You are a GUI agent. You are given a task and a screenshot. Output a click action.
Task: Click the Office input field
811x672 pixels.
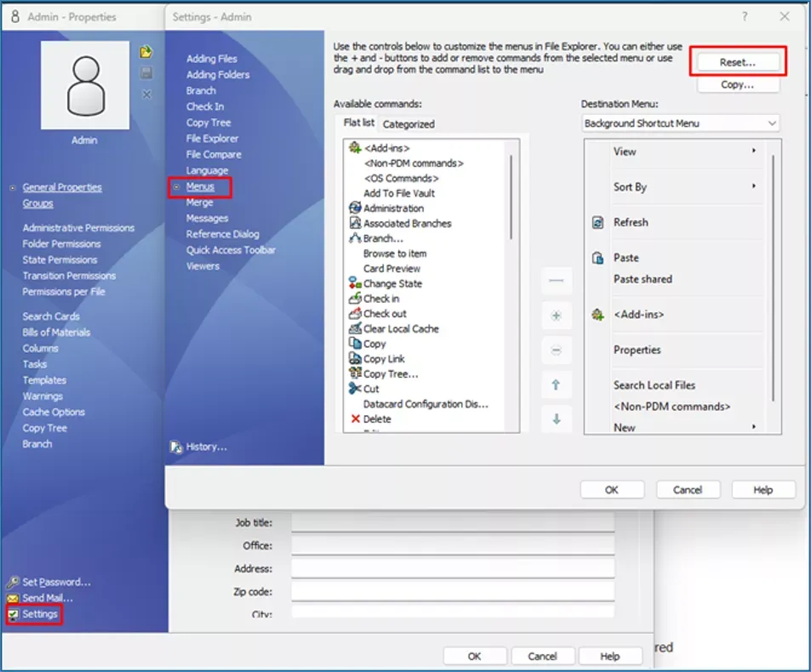pyautogui.click(x=453, y=545)
